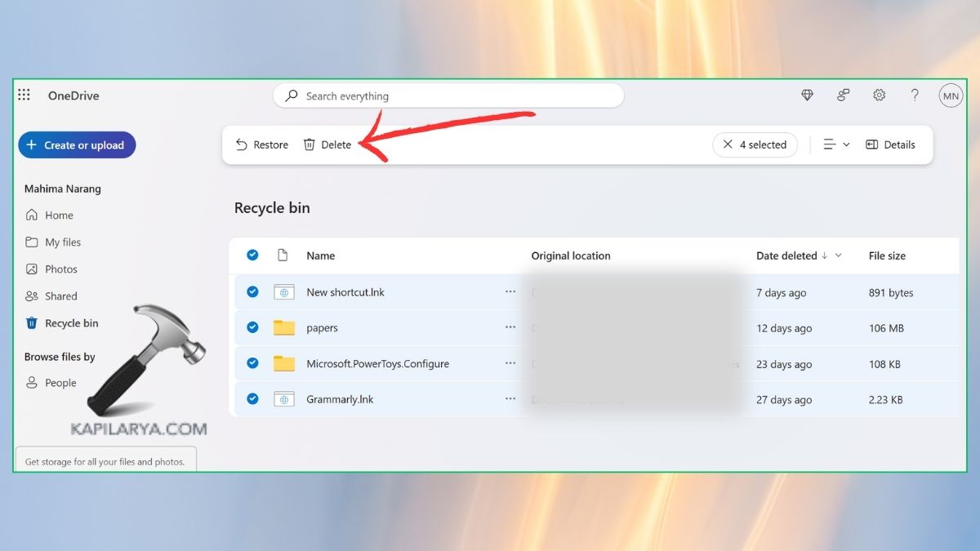Click the Recycle bin trash icon
The width and height of the screenshot is (980, 551).
coord(32,322)
